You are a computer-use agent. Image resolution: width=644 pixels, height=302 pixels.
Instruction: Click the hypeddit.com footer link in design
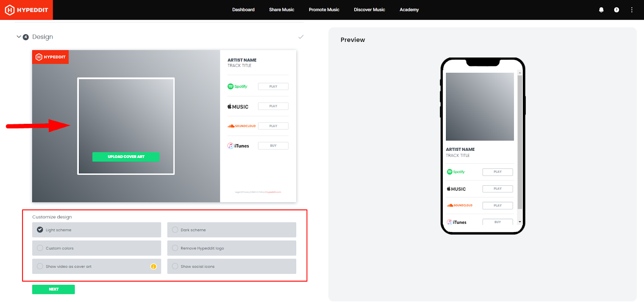pos(273,192)
